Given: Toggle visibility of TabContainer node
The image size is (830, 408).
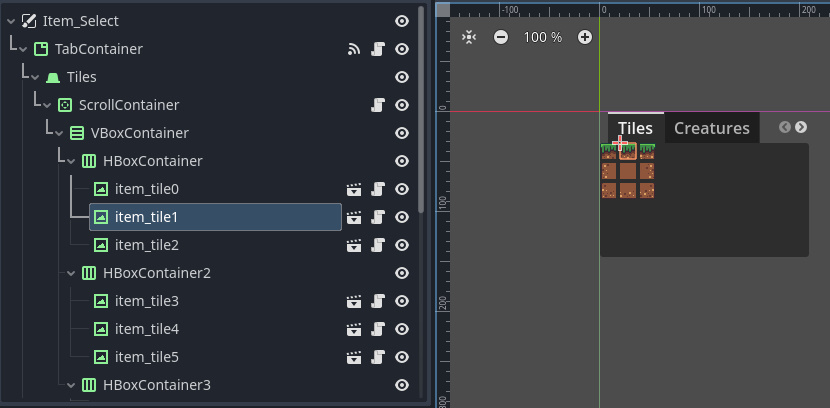Looking at the screenshot, I should 402,49.
